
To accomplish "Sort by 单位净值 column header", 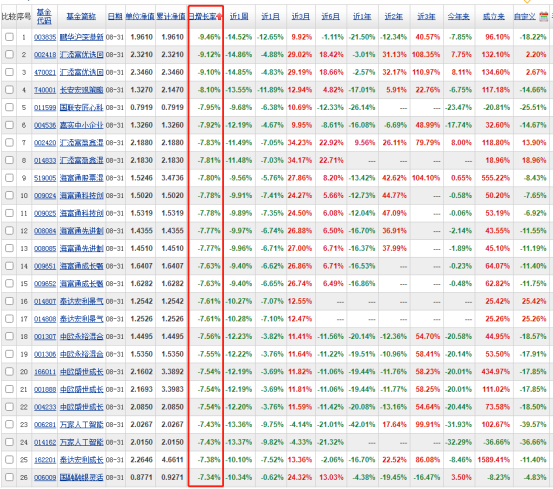I will click(140, 16).
